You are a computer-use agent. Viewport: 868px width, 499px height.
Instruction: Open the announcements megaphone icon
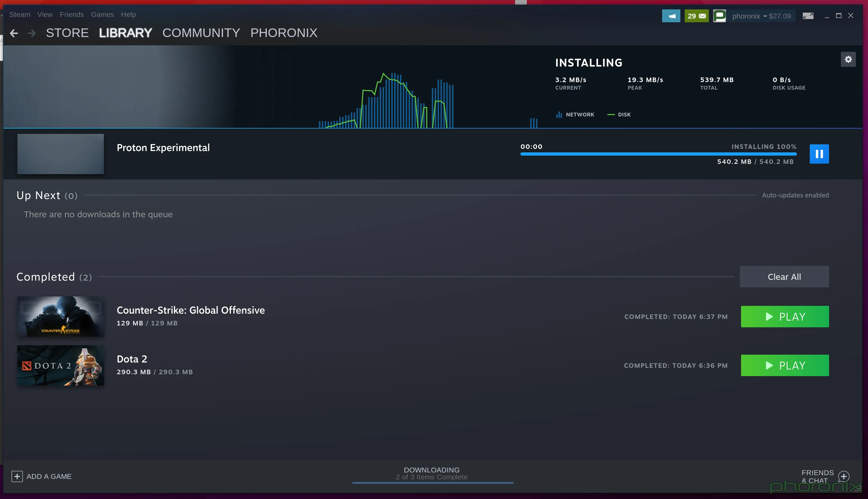pyautogui.click(x=671, y=16)
